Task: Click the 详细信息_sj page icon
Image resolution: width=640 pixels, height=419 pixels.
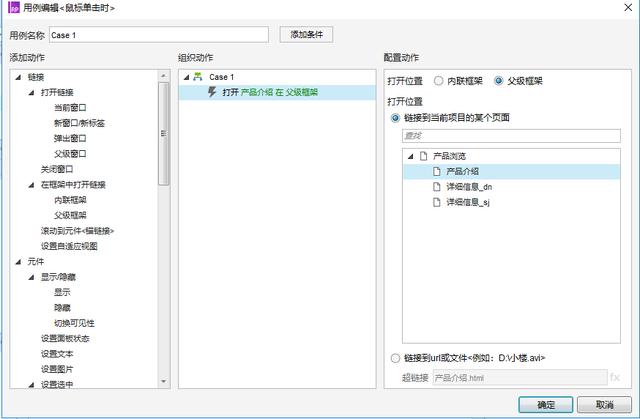Action: point(437,202)
